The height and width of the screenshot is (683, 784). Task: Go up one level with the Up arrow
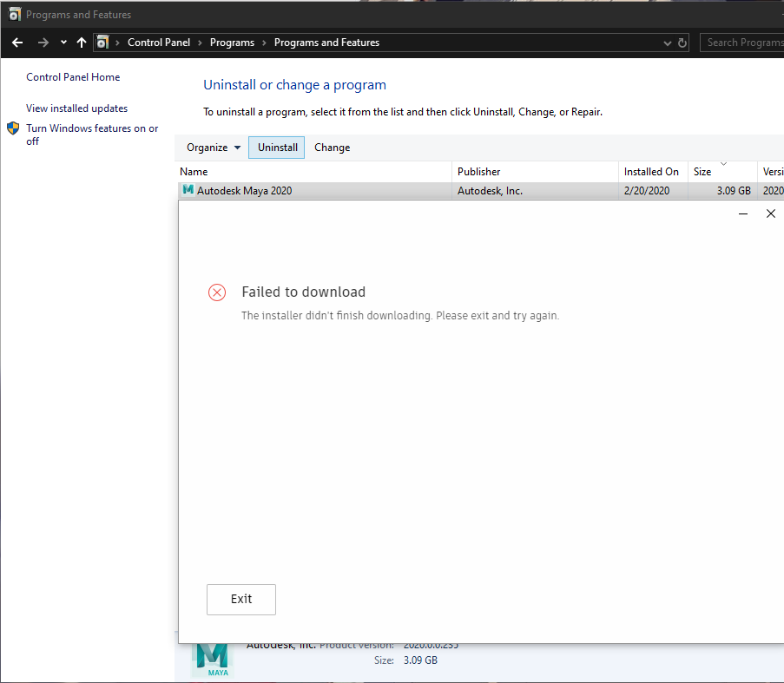pos(82,43)
